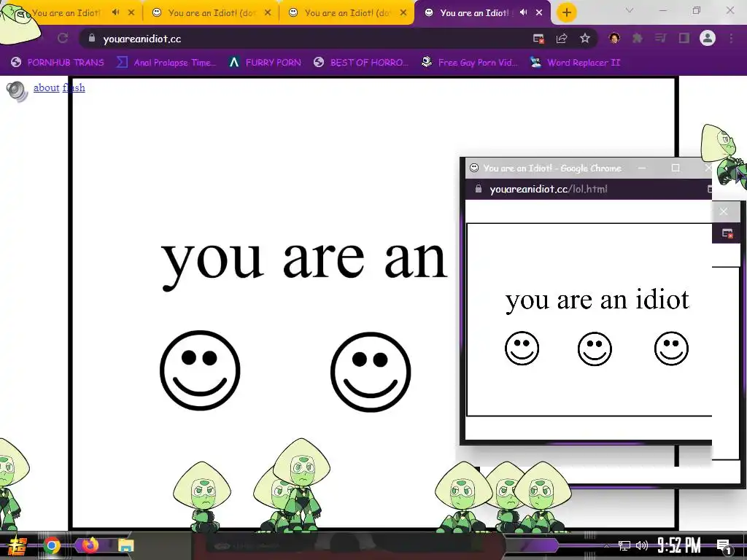Viewport: 747px width, 560px height.
Task: Click the lock icon in the popup window
Action: (479, 189)
